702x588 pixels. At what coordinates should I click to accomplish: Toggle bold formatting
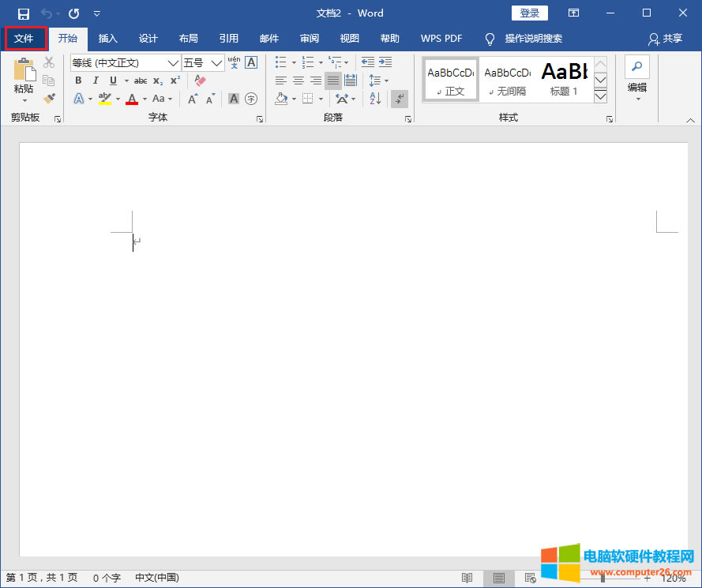(x=78, y=81)
